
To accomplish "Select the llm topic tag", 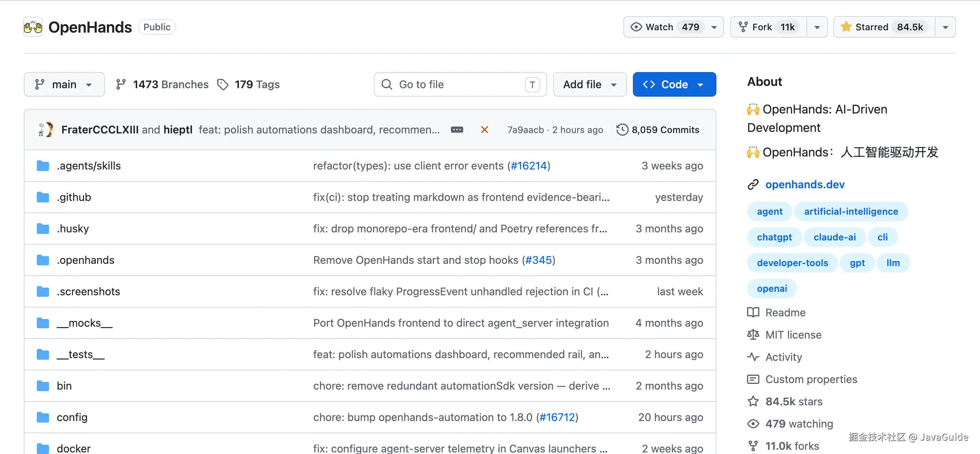I will pyautogui.click(x=893, y=263).
